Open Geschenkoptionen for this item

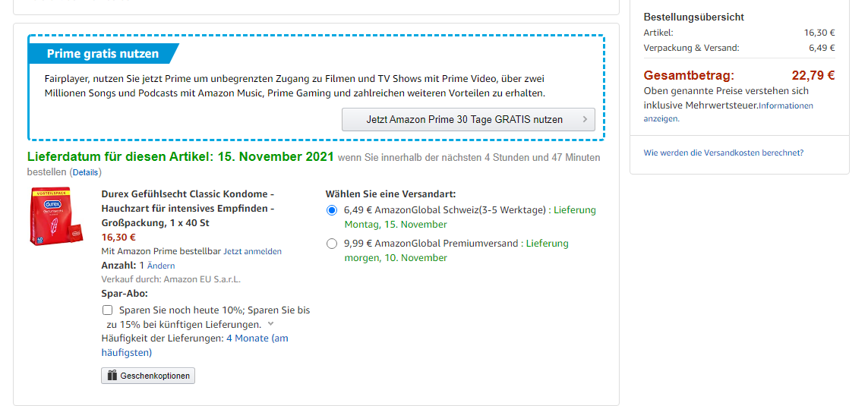[148, 376]
